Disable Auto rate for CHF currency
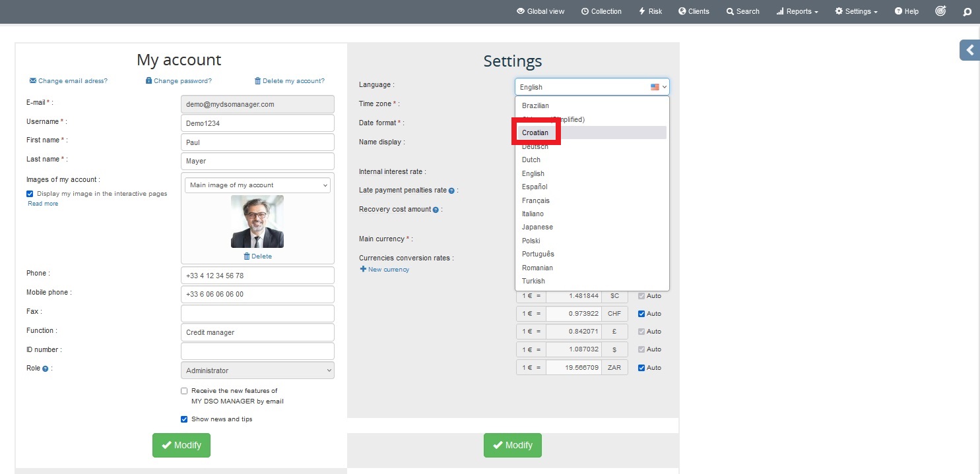 tap(641, 314)
